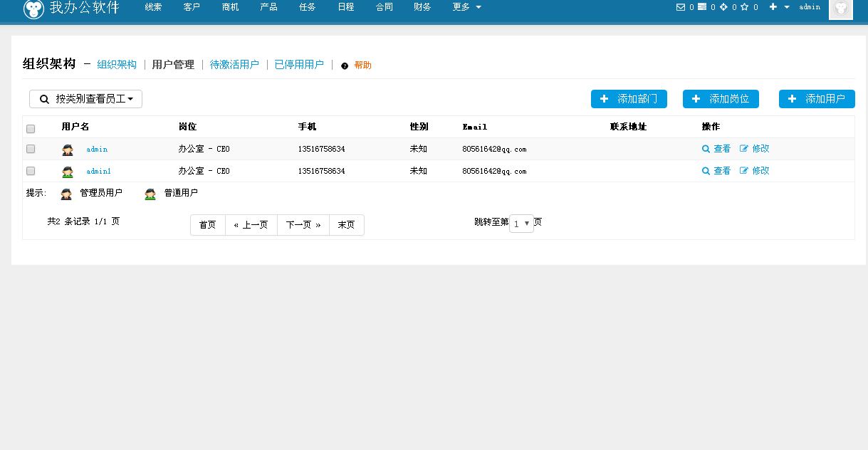Switch to the 已停用用户 tab
The height and width of the screenshot is (450, 868).
click(x=299, y=65)
